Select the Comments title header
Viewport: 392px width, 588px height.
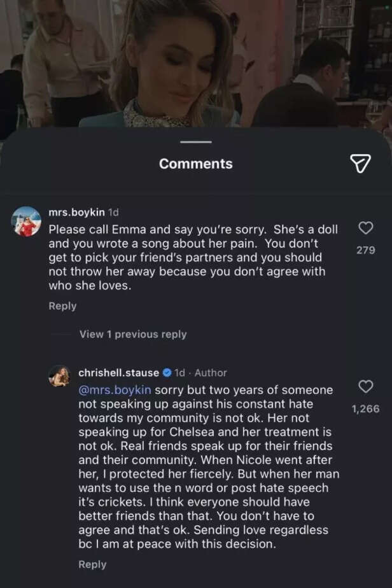point(196,163)
